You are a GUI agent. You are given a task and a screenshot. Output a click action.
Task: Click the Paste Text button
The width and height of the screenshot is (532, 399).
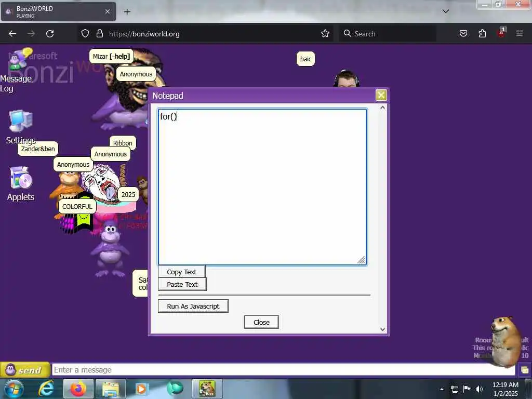(182, 284)
